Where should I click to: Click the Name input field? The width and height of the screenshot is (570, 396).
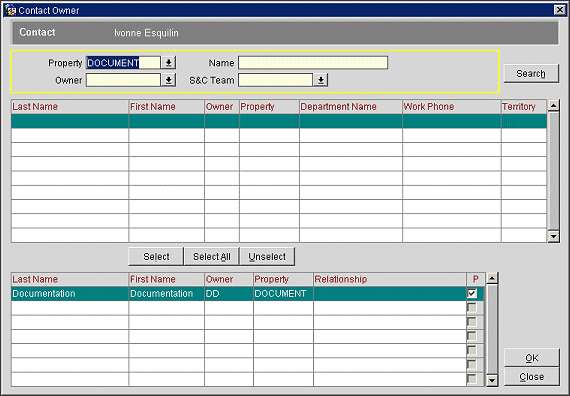(313, 63)
